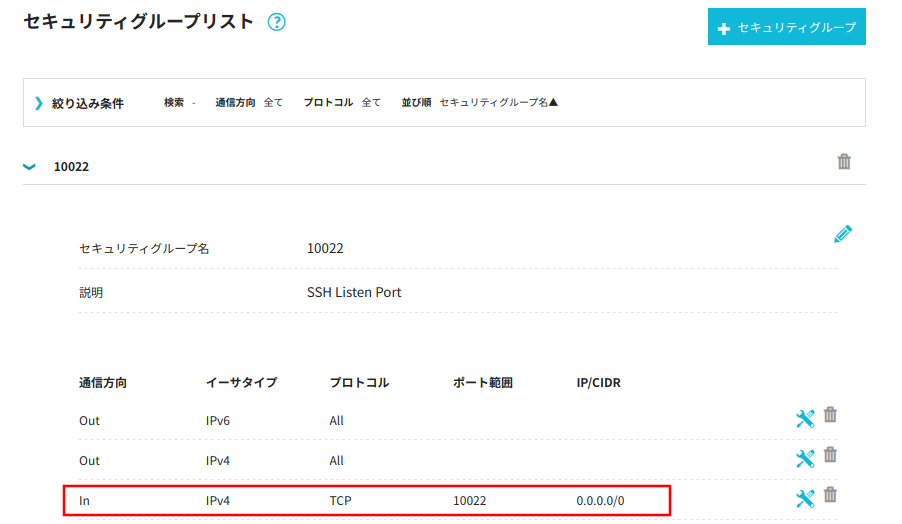Screen dimensions: 902x524
Task: Click the 10022 group name header
Action: [x=71, y=167]
